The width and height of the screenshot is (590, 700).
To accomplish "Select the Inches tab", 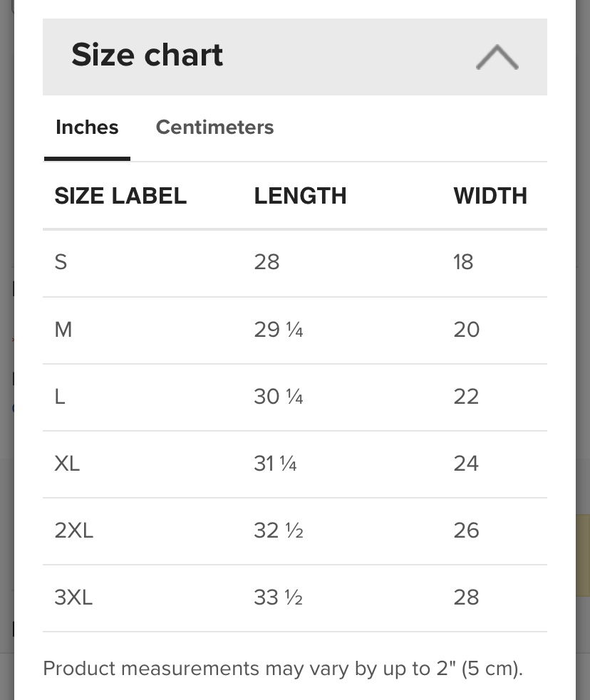I will click(x=87, y=127).
